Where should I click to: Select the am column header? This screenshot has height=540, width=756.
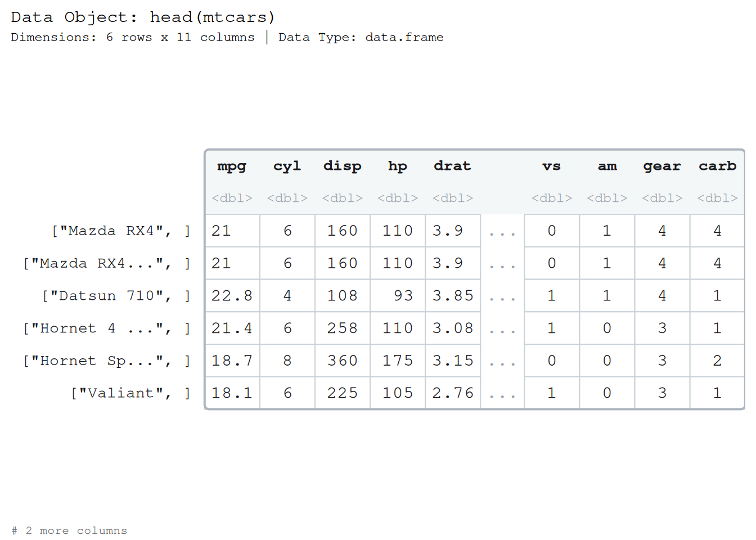tap(607, 166)
